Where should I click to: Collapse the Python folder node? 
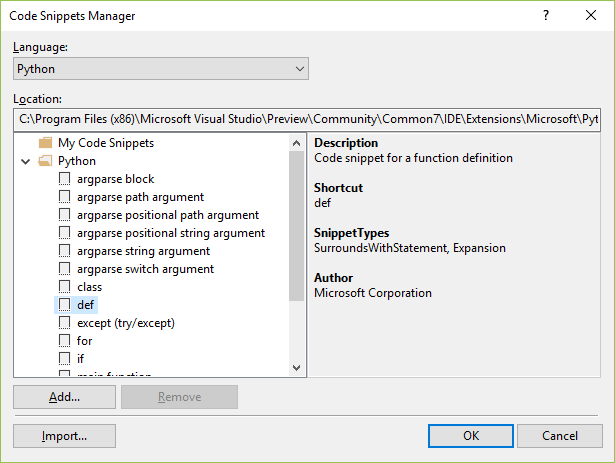coord(25,161)
